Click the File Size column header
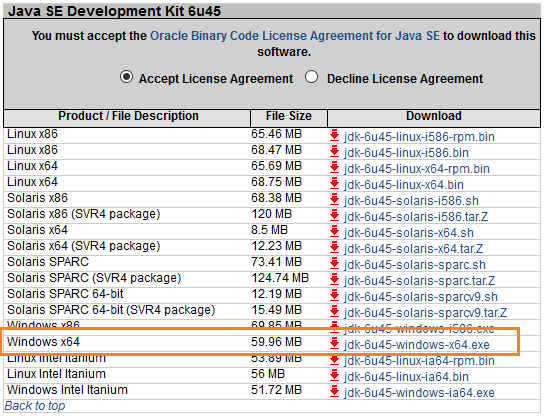This screenshot has height=417, width=545. (289, 118)
